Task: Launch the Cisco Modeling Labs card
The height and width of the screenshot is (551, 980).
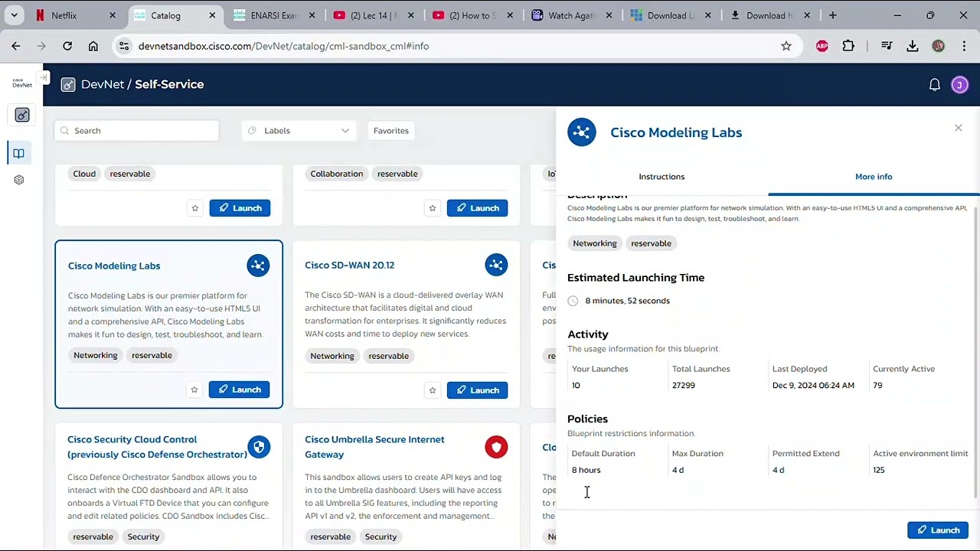Action: (x=240, y=390)
